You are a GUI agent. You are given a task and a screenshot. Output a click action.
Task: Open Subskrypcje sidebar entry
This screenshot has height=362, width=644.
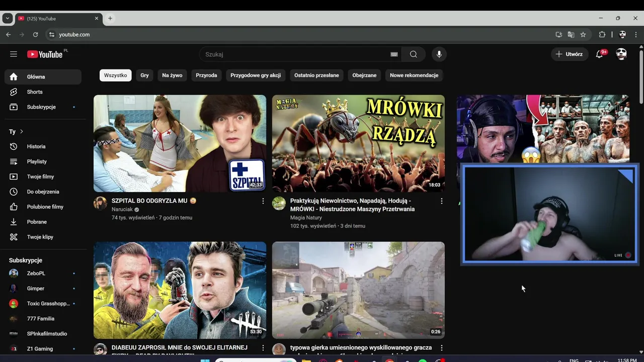pyautogui.click(x=43, y=107)
